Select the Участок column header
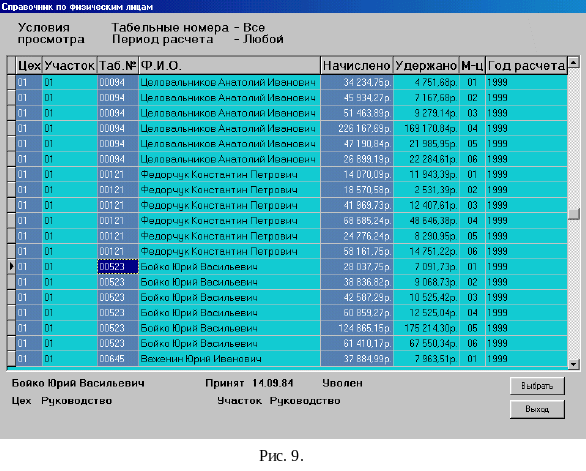 [70, 66]
